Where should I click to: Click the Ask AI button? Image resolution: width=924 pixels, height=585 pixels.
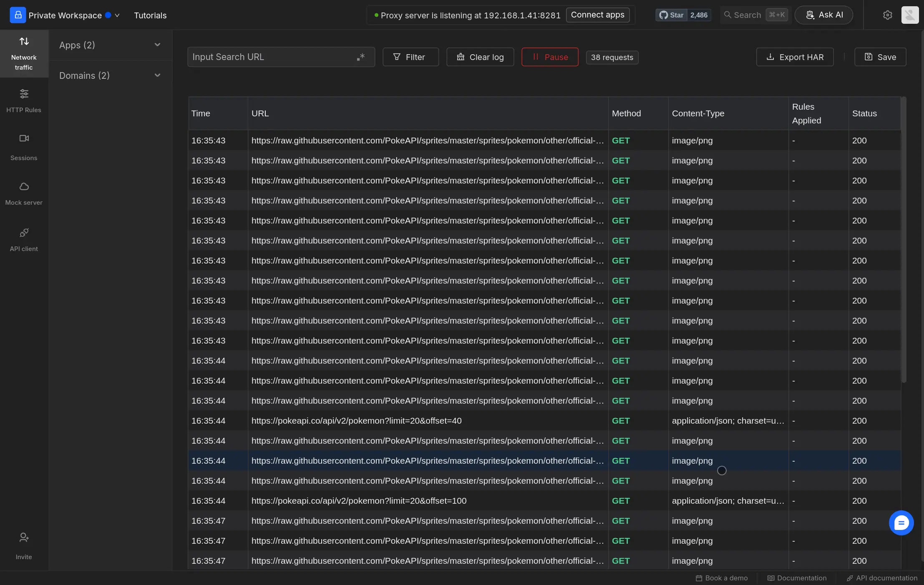(823, 15)
